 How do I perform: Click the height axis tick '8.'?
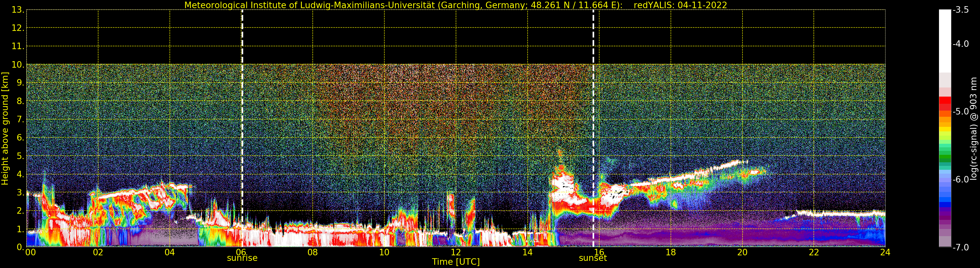(20, 101)
